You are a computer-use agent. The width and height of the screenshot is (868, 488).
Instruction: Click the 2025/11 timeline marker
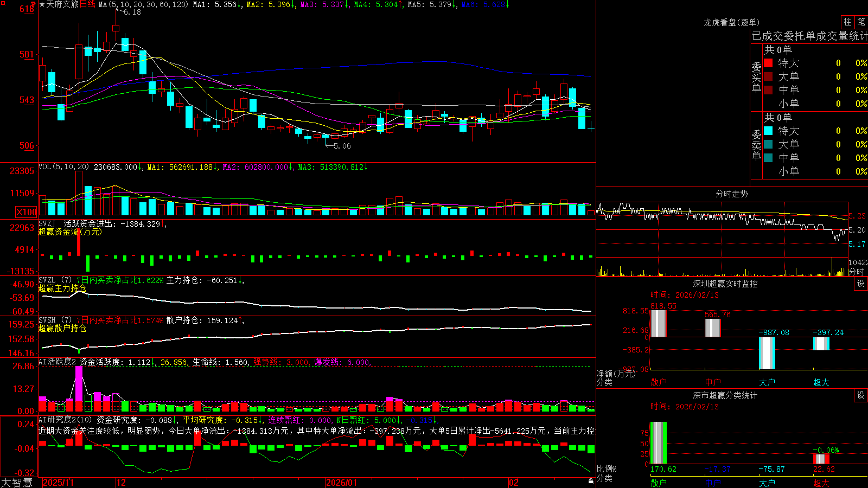pyautogui.click(x=58, y=483)
